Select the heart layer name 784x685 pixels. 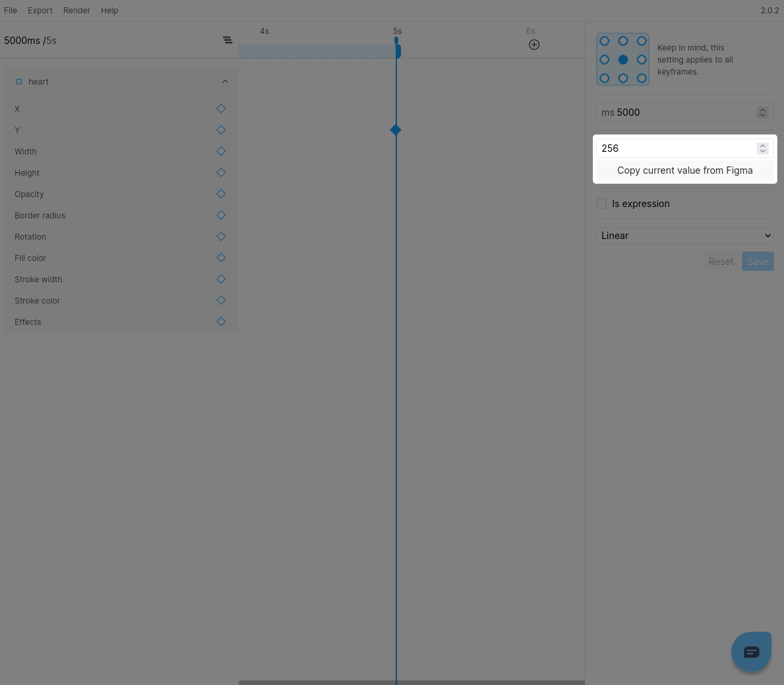pyautogui.click(x=39, y=81)
